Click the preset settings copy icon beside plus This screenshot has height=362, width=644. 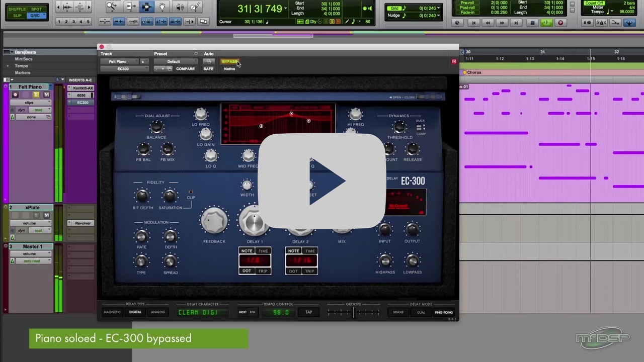[170, 69]
